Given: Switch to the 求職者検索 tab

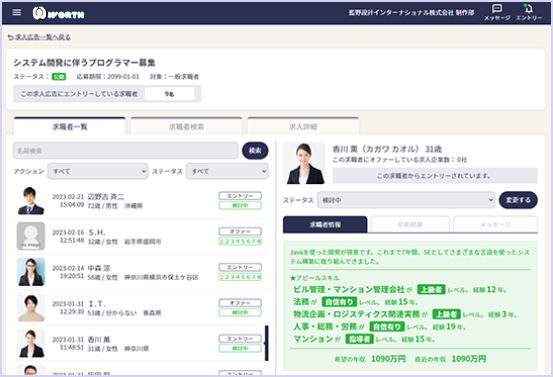Looking at the screenshot, I should (x=186, y=126).
